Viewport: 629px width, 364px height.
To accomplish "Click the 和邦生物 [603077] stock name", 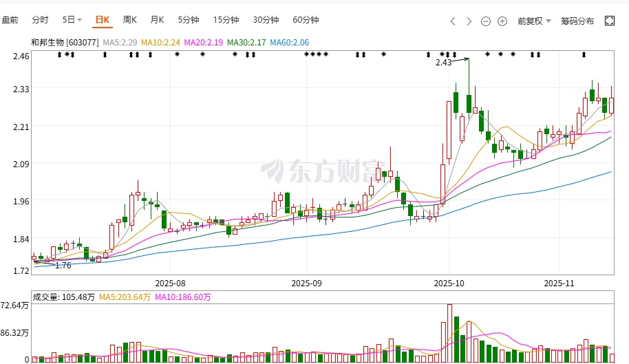I will (x=65, y=43).
